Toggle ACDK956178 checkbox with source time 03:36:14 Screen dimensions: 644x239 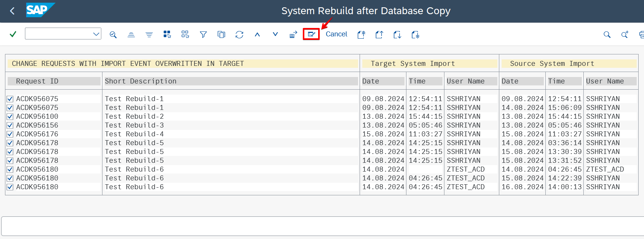click(10, 143)
